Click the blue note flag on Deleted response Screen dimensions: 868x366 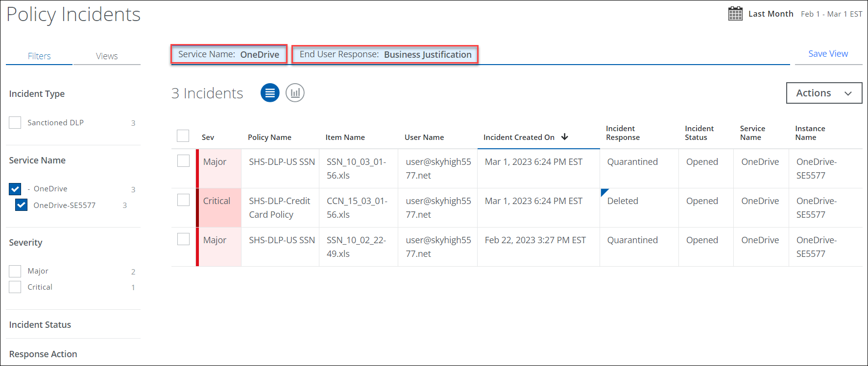tap(604, 192)
